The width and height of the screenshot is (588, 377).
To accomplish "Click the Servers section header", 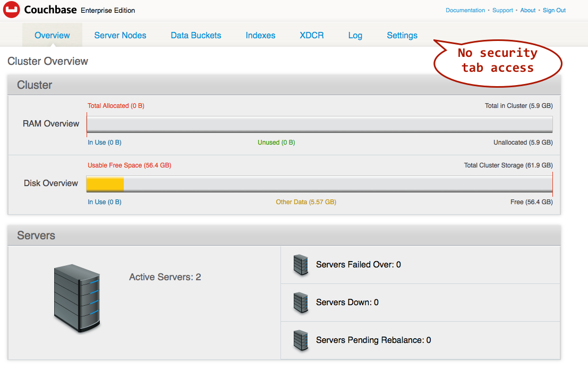I will pyautogui.click(x=284, y=236).
